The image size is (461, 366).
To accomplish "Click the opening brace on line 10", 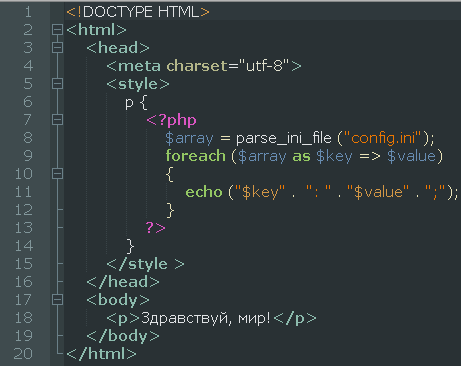I will tap(170, 174).
